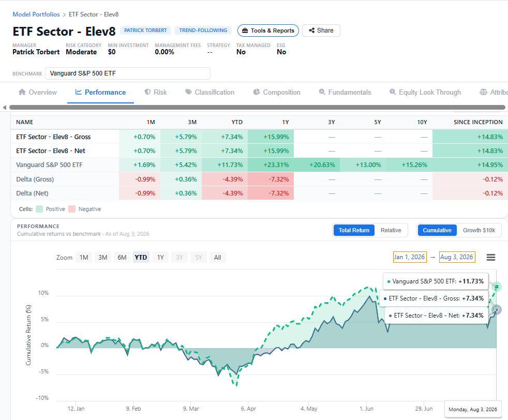The height and width of the screenshot is (420, 508).
Task: Click the Vanguard S&P 500 ETF row name
Action: tap(49, 165)
